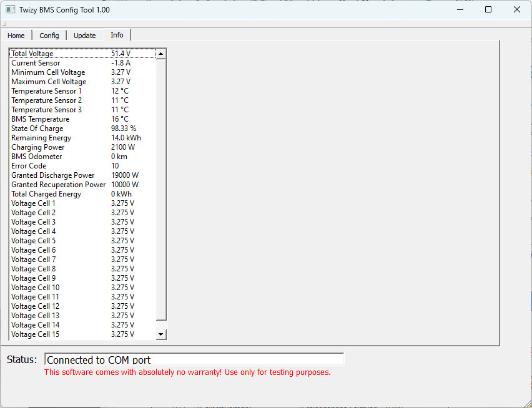Switch to the Home tab

coord(16,36)
